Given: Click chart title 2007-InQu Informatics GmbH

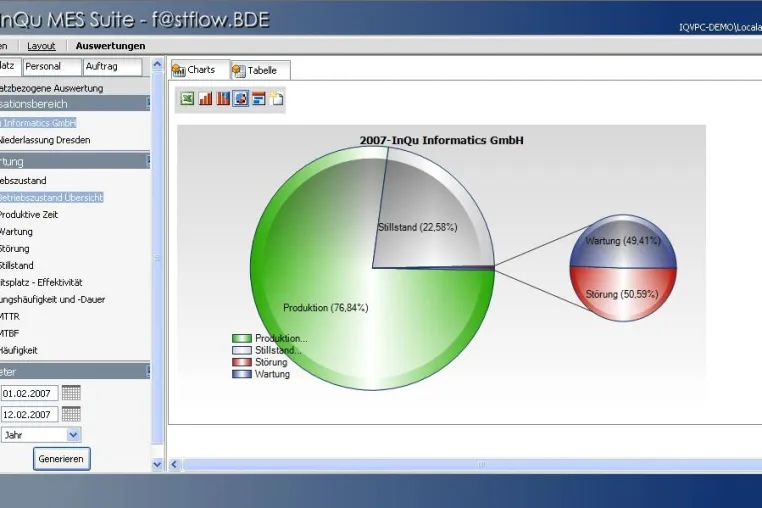Looking at the screenshot, I should (442, 140).
